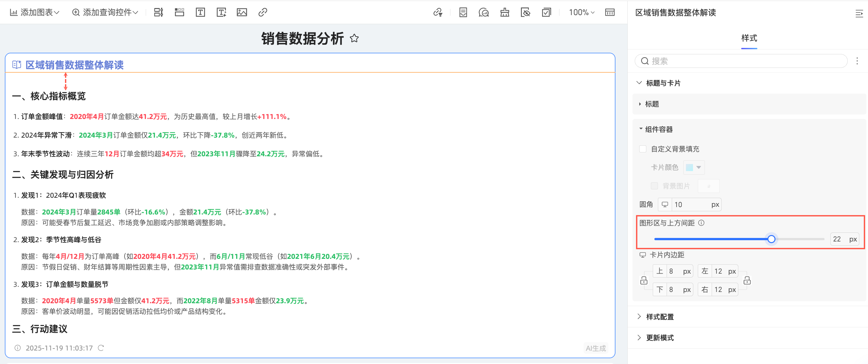Click the text box insert icon
This screenshot has width=868, height=364.
[200, 13]
